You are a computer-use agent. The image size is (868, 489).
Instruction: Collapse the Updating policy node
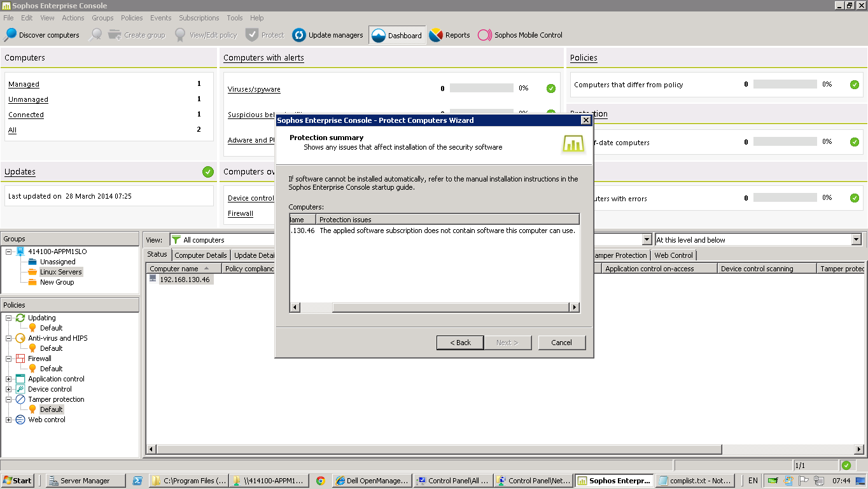pyautogui.click(x=8, y=318)
